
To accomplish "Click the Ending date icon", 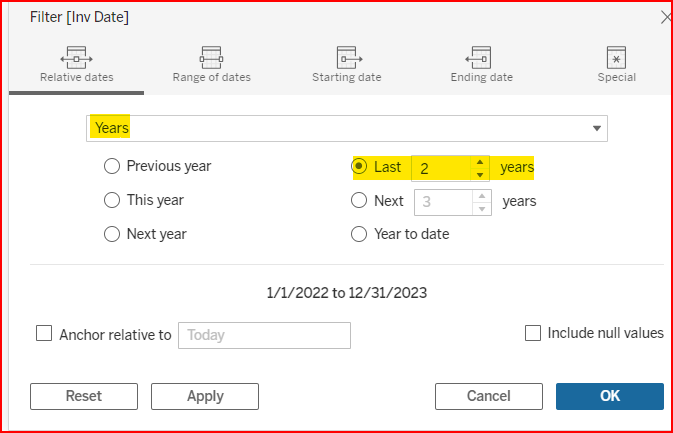I will point(480,56).
